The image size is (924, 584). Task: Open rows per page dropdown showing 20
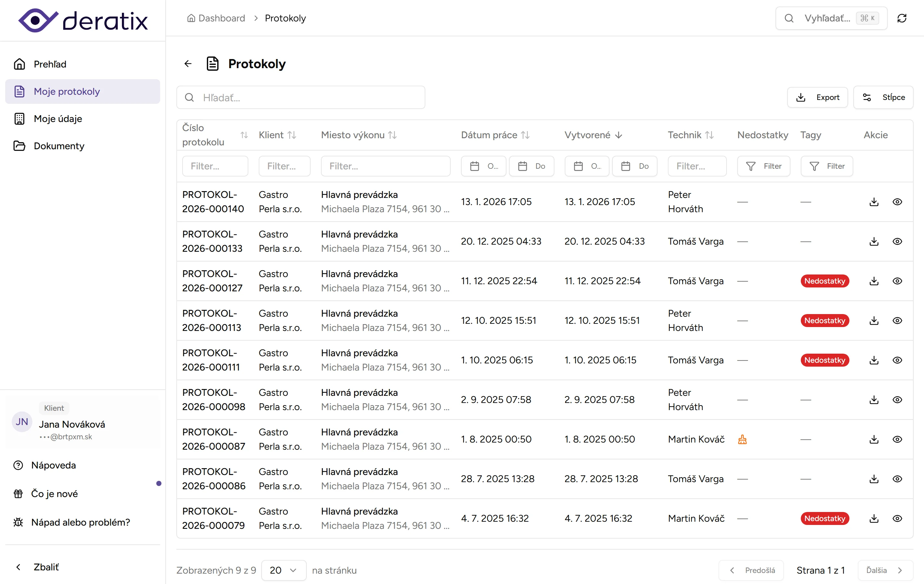point(283,570)
